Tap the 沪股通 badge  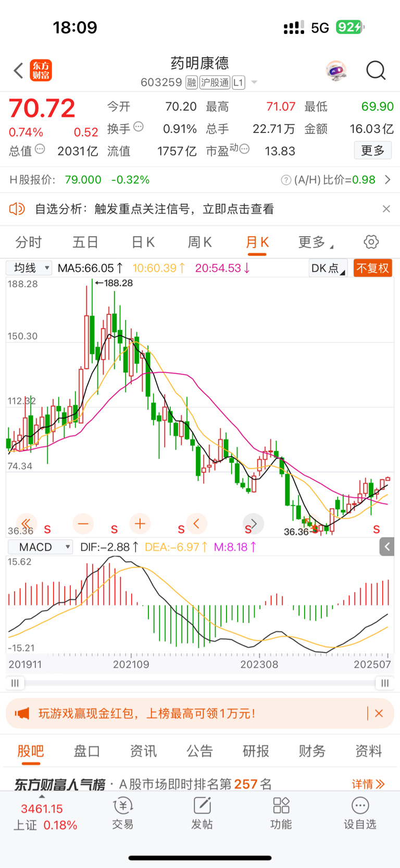tap(215, 82)
